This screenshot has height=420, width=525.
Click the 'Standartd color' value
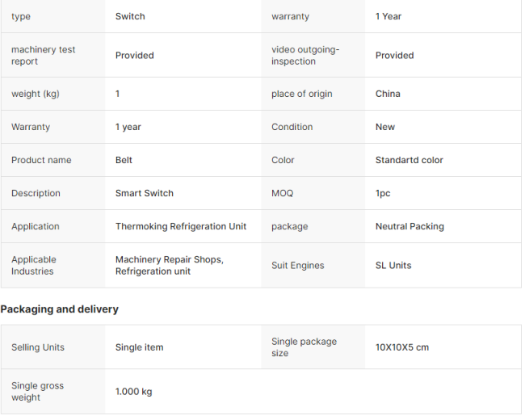[x=409, y=160]
